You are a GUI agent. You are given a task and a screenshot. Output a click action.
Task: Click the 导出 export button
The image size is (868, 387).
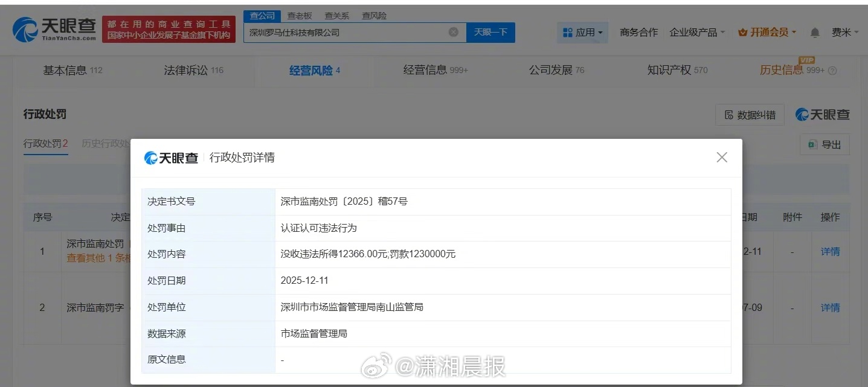pyautogui.click(x=825, y=144)
